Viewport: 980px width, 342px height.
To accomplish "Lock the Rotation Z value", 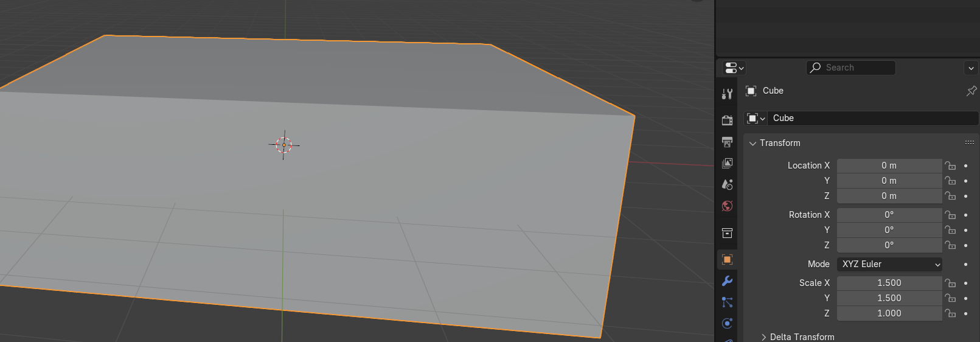I will click(950, 245).
